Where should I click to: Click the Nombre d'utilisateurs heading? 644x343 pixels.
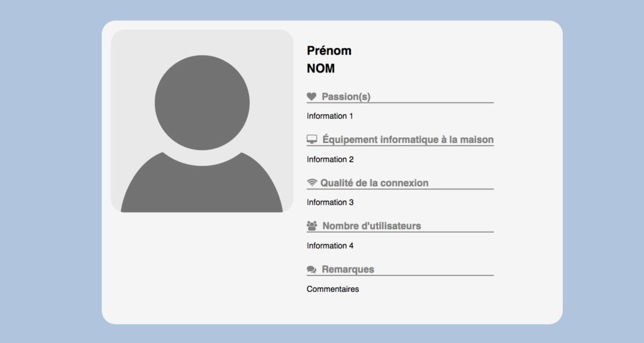[x=372, y=225]
